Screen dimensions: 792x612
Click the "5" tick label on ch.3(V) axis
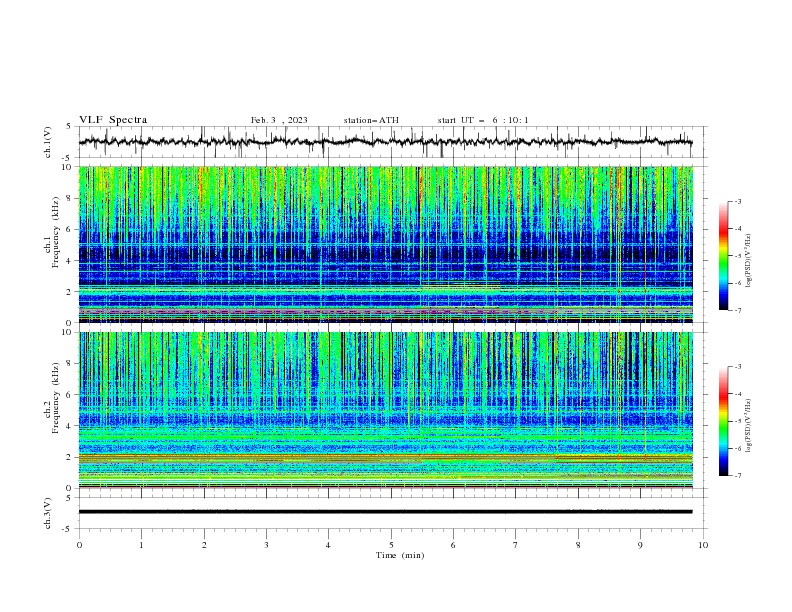click(69, 498)
